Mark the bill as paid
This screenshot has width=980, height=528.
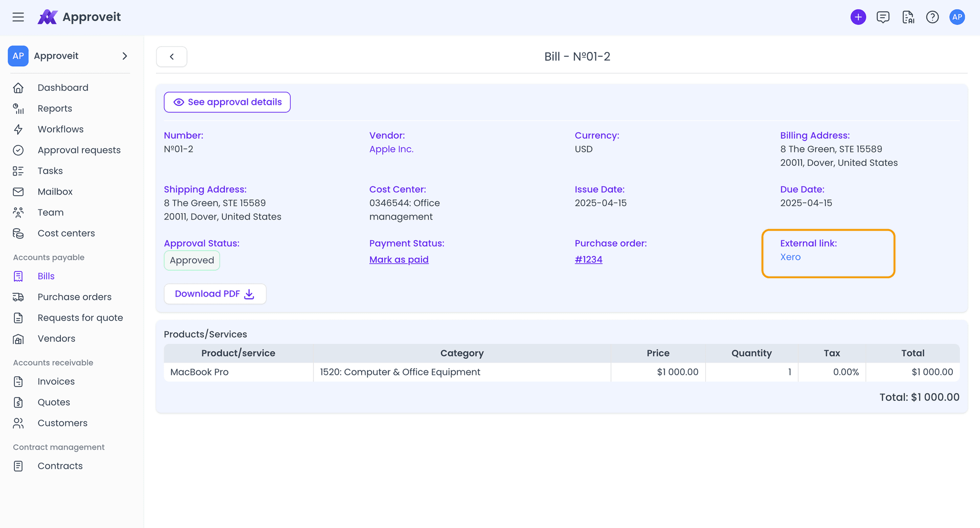[x=399, y=259]
